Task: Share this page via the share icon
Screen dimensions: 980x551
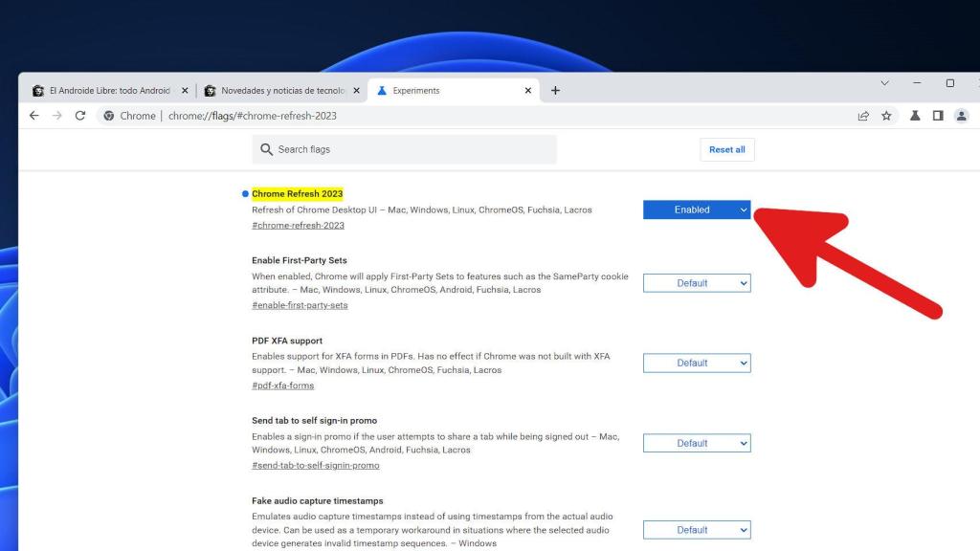Action: pos(863,116)
